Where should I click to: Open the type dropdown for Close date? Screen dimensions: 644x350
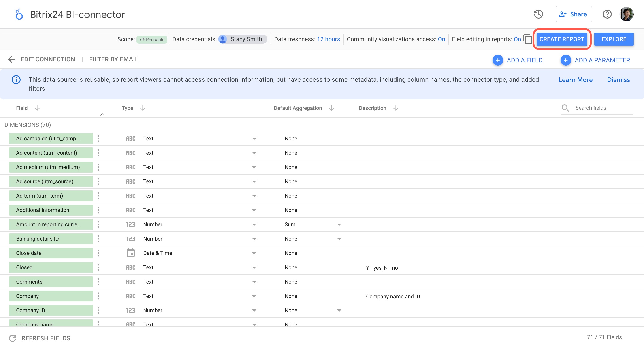coord(254,253)
